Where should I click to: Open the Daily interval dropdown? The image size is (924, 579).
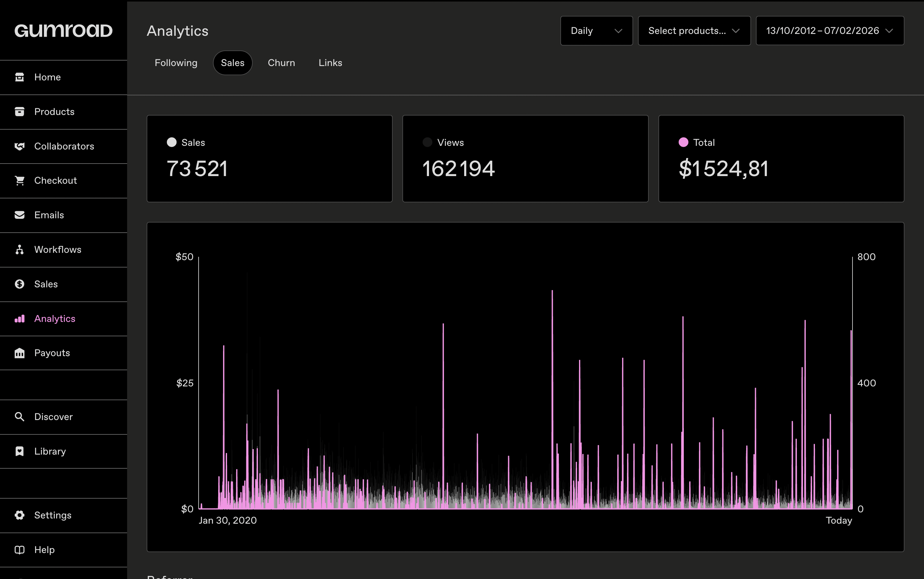596,31
